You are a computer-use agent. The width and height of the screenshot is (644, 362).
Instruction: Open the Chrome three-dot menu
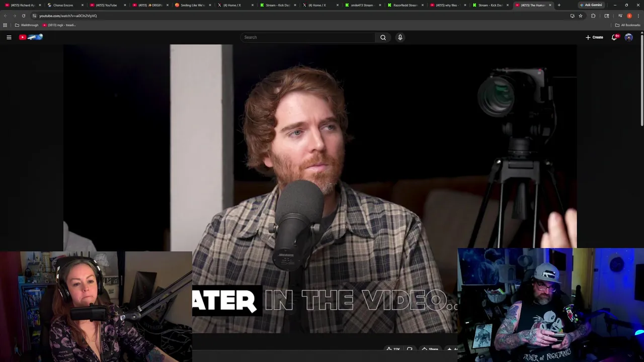pos(638,16)
